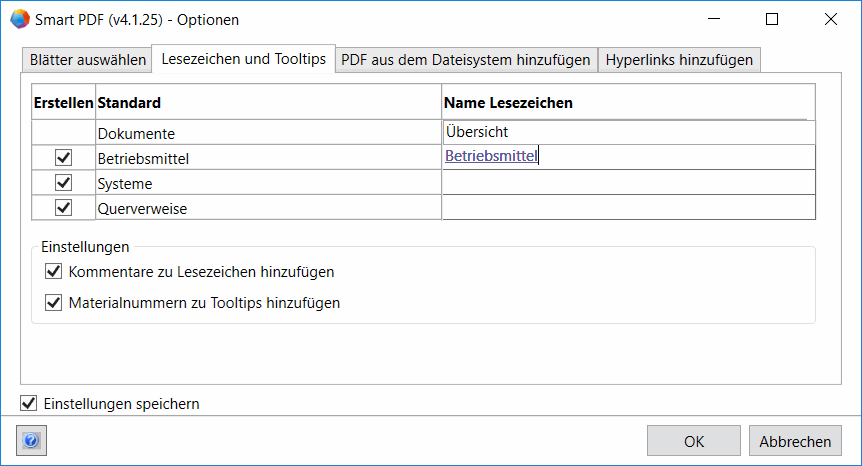The height and width of the screenshot is (466, 862).
Task: Uncheck the Betriebsmittel Erstellen checkbox
Action: click(x=63, y=158)
